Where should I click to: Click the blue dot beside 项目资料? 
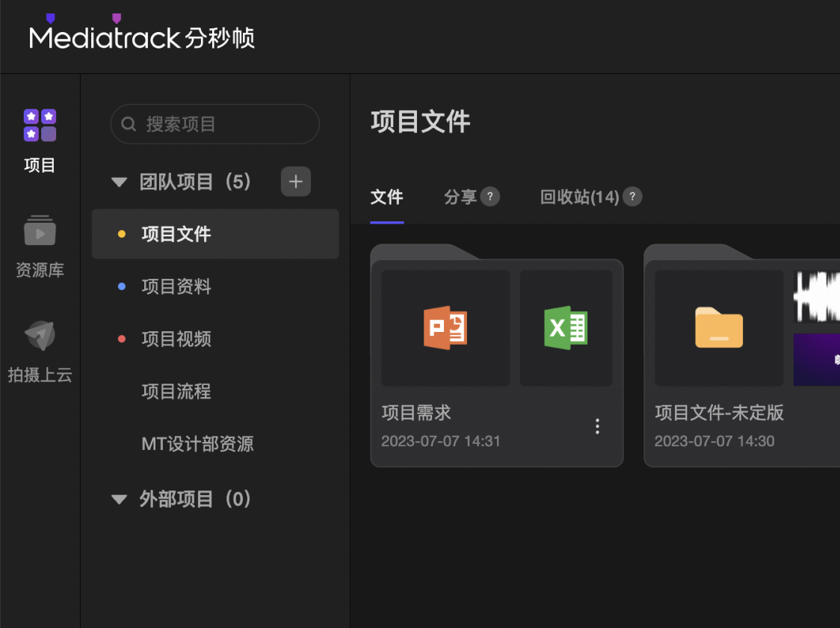(x=122, y=286)
